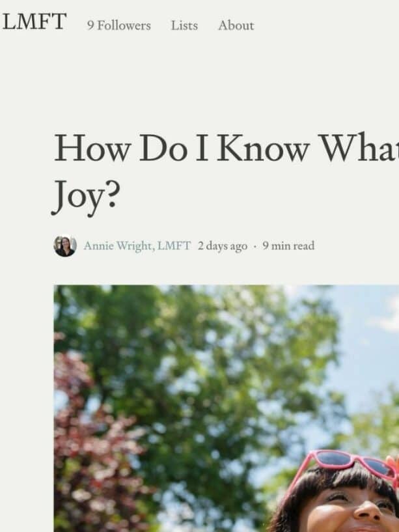The height and width of the screenshot is (532, 399).
Task: Click the '2 days ago' timestamp
Action: (x=223, y=246)
